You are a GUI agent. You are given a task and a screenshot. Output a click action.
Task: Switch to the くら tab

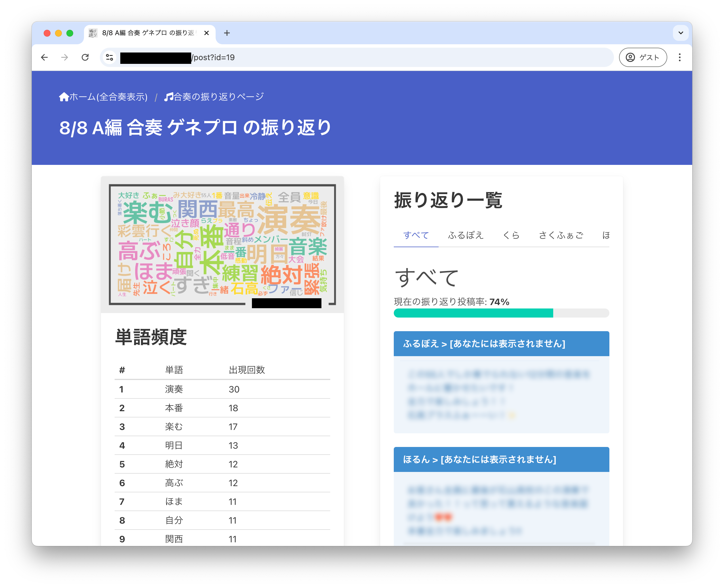coord(511,235)
